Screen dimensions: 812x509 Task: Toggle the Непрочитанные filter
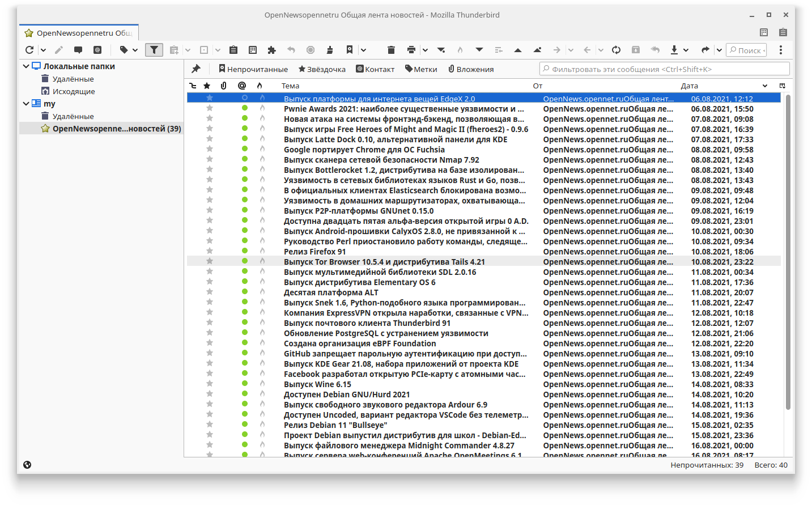tap(253, 69)
